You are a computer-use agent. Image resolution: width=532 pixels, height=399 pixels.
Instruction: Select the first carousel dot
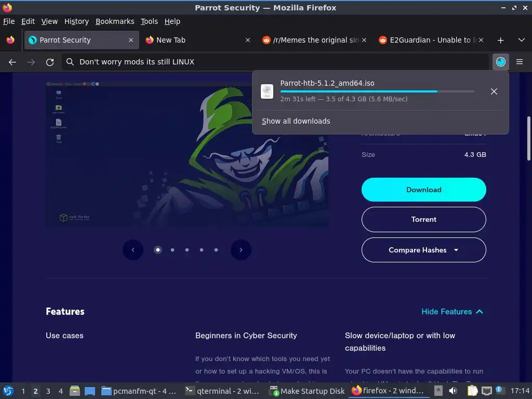[x=158, y=250]
